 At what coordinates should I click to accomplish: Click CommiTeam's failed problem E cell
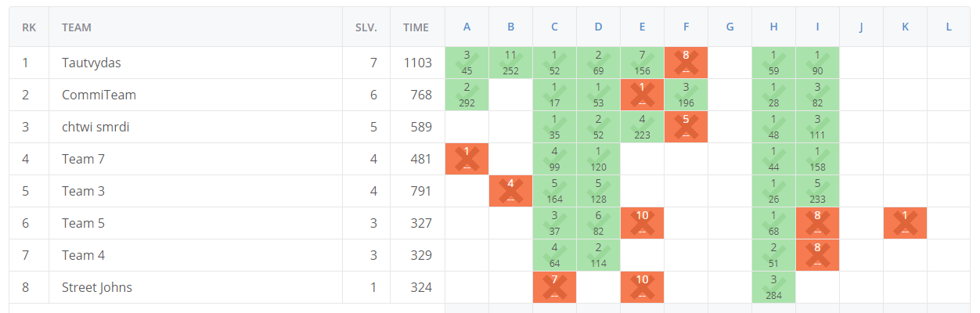click(642, 95)
